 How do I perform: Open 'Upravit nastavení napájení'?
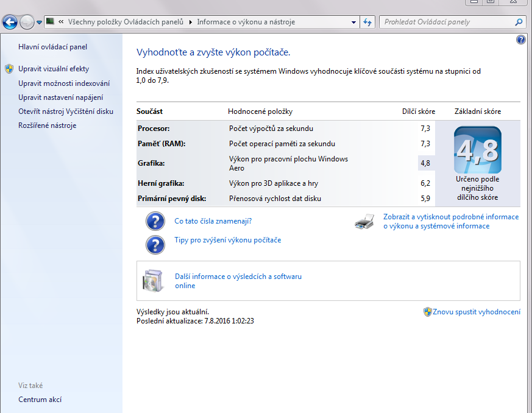(x=61, y=97)
